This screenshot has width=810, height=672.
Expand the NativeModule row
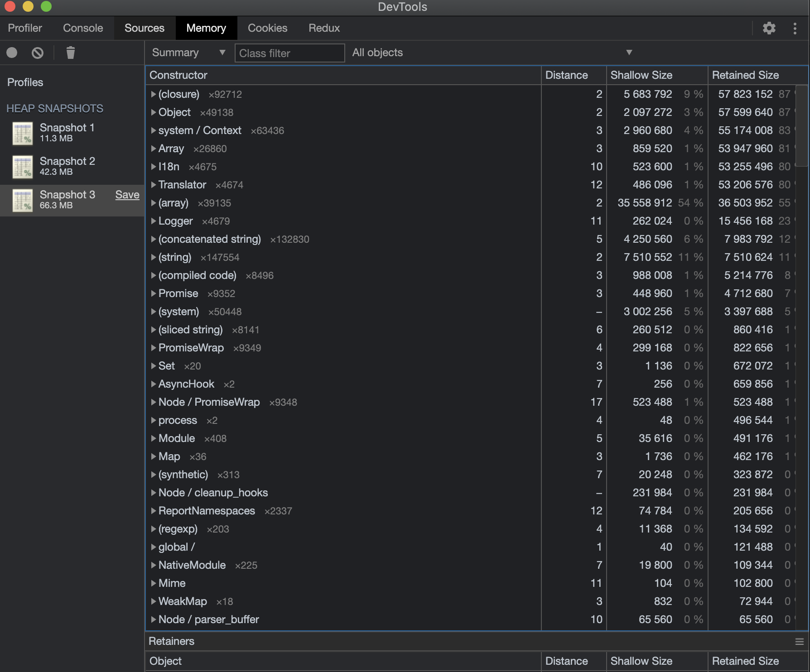154,565
